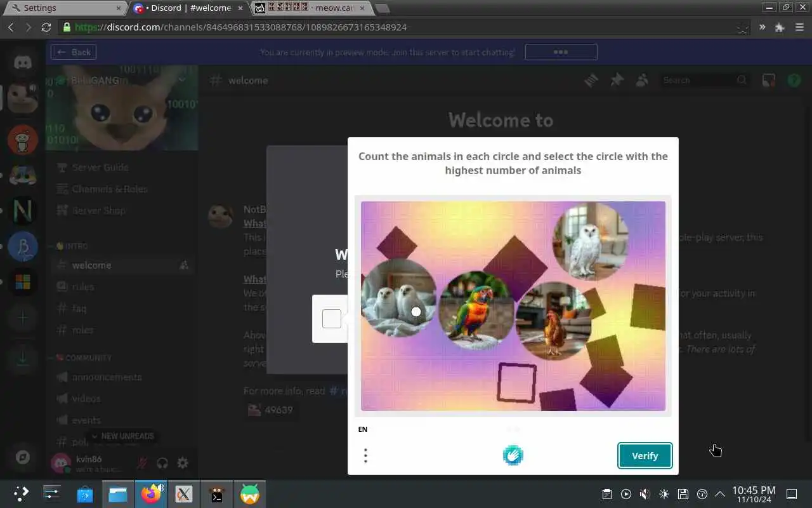Select the circle with two white owls

[399, 297]
